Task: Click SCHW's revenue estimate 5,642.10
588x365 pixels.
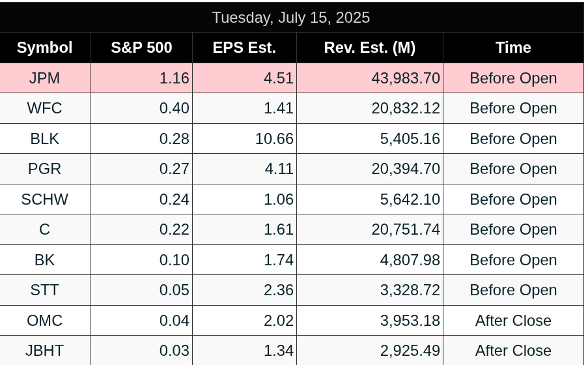Action: click(410, 199)
